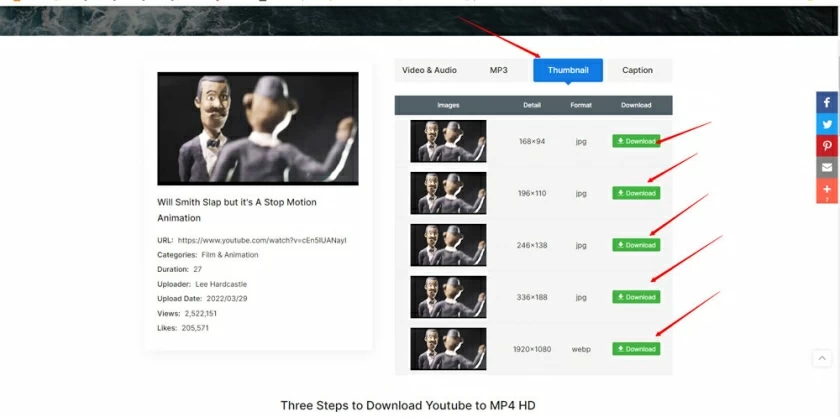Share by email using envelope icon

tap(827, 167)
